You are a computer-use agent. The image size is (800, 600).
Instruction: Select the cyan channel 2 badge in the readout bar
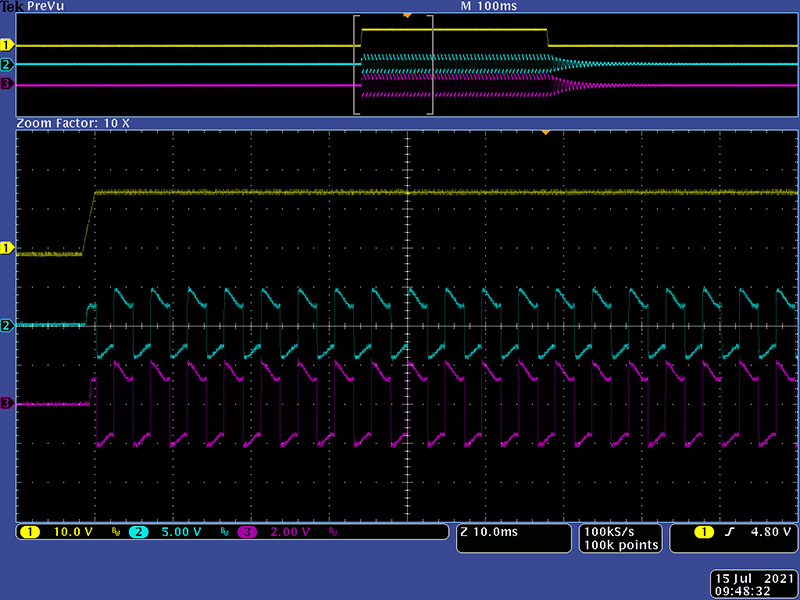139,532
